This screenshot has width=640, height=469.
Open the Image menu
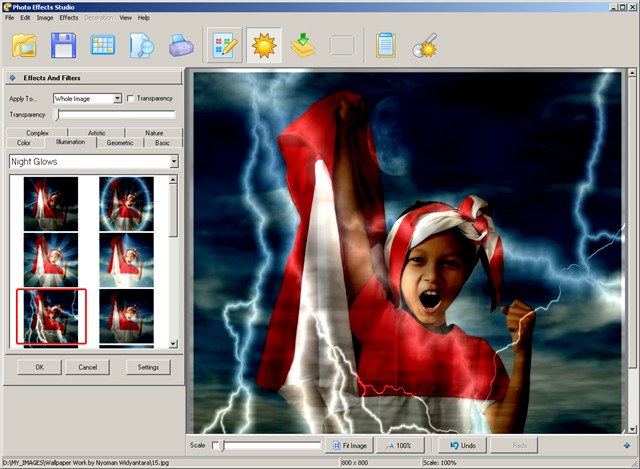[45, 18]
